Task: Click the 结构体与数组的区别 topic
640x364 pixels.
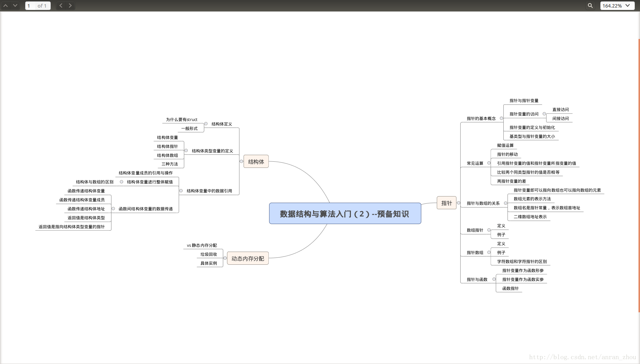Action: coord(95,182)
